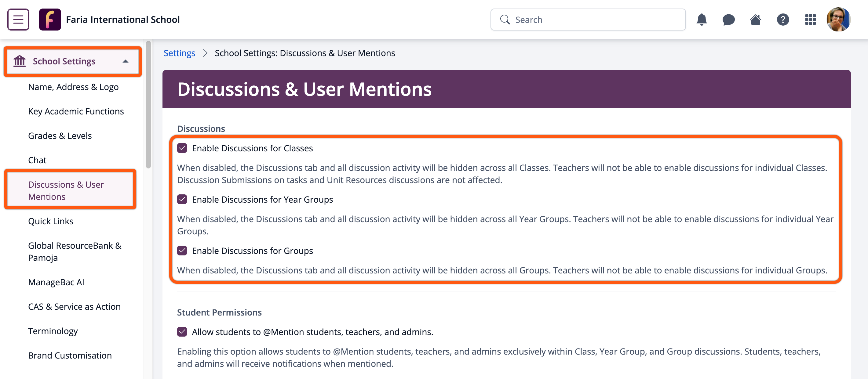Click the Faria school logo icon
Screen dimensions: 868x379
click(50, 20)
